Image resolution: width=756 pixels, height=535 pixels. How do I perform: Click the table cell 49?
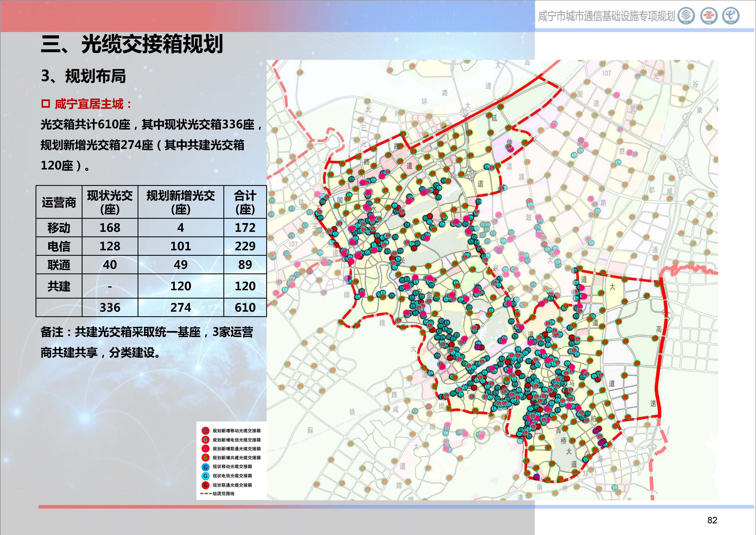(x=181, y=264)
